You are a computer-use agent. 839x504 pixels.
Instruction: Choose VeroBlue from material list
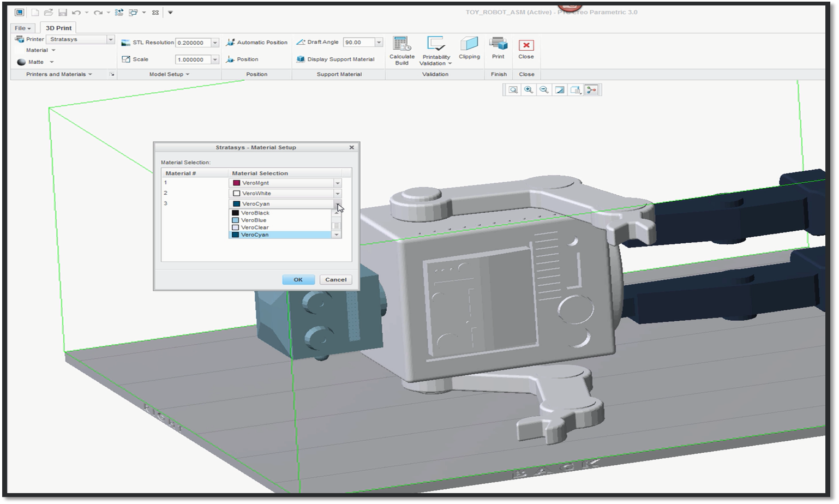pos(280,220)
